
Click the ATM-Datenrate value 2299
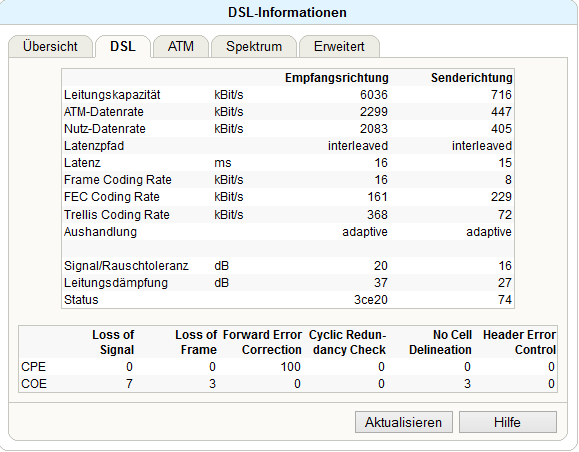pos(374,112)
